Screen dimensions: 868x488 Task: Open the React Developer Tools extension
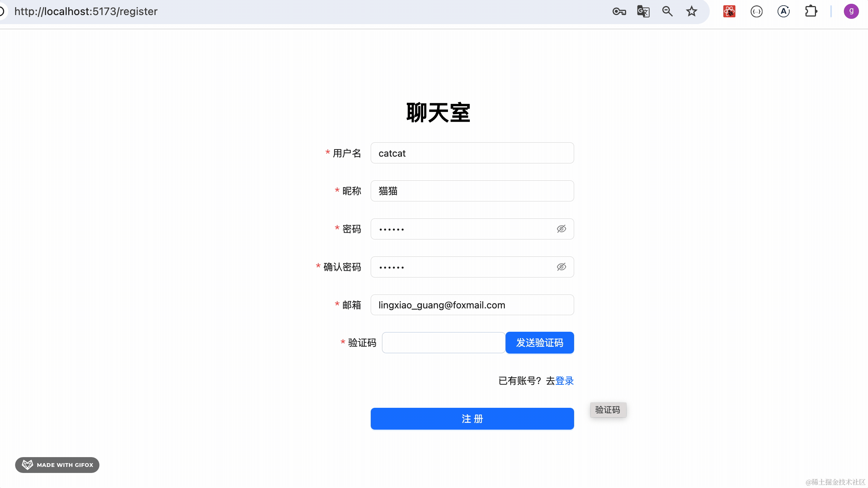(x=729, y=12)
